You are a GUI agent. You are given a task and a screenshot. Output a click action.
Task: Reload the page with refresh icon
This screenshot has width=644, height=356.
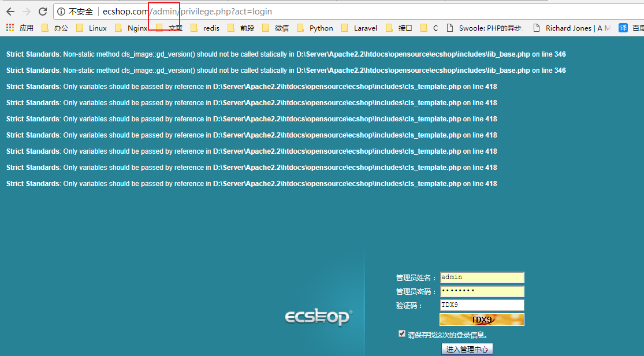(43, 12)
